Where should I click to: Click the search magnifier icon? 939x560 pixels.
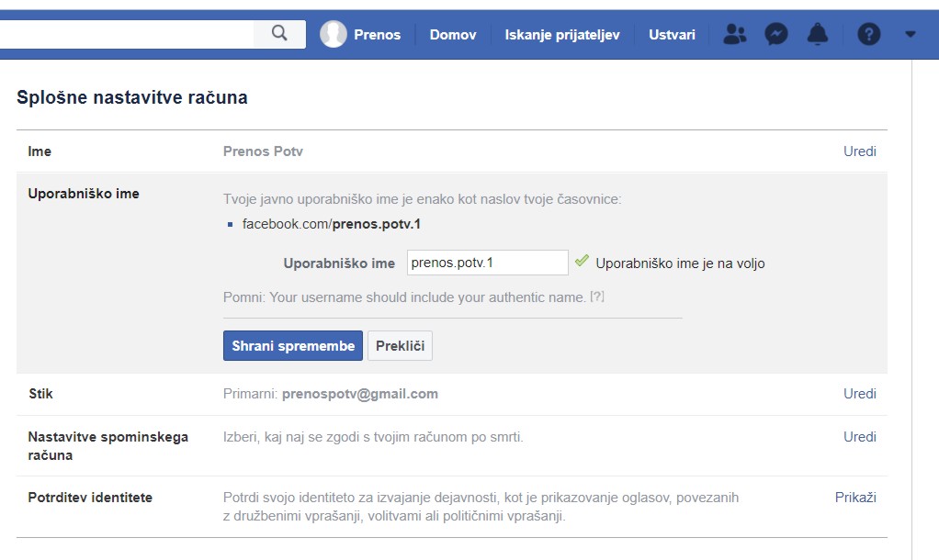pos(280,34)
